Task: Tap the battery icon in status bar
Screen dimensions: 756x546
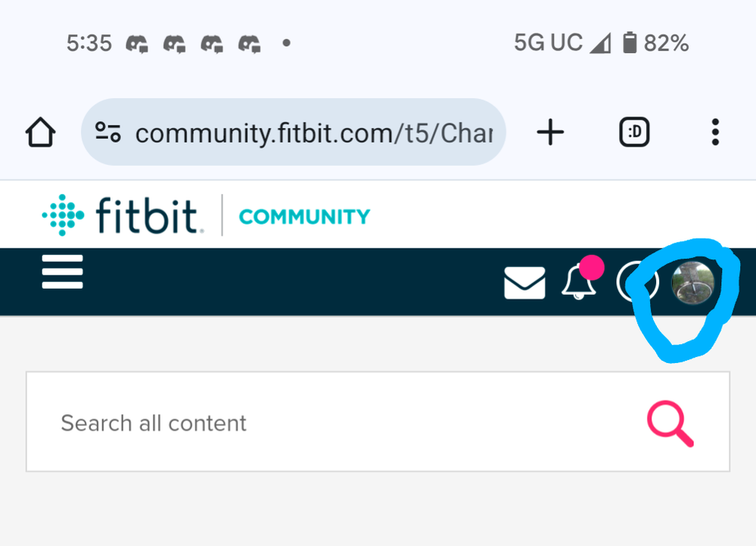Action: [629, 42]
